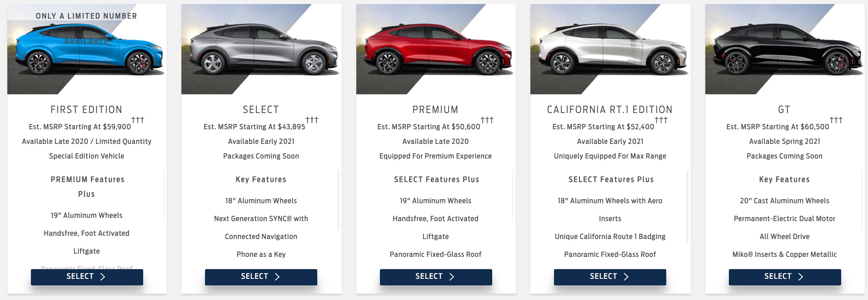Click the footnote daggers after Premium's $50,600 price
Screen dimensions: 868x300
(487, 120)
